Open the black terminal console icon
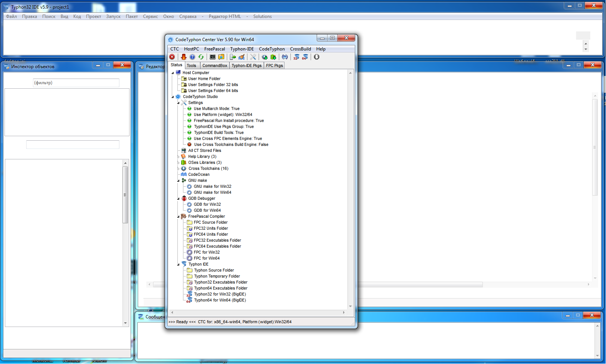The height and width of the screenshot is (364, 606). pyautogui.click(x=213, y=57)
